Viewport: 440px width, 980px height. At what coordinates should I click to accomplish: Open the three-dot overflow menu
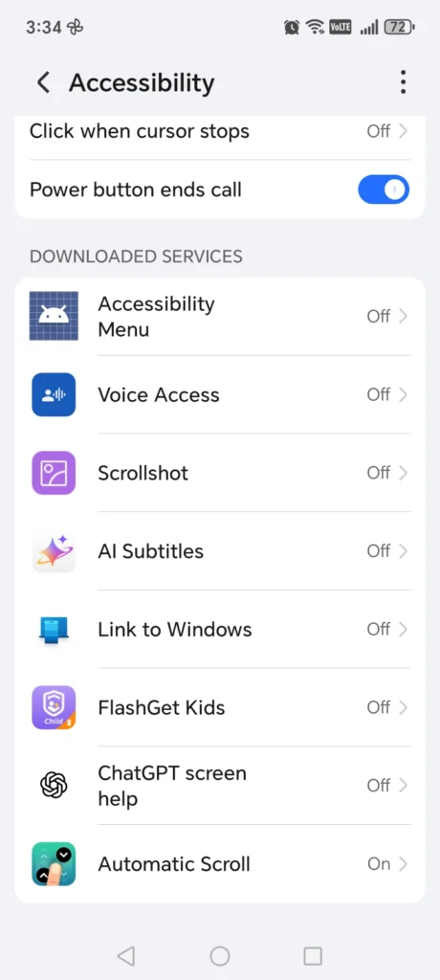pyautogui.click(x=403, y=82)
